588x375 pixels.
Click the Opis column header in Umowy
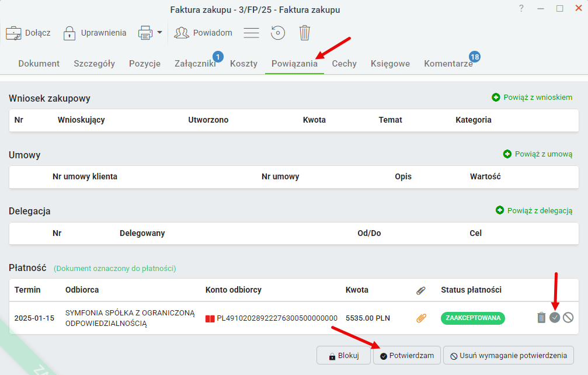(403, 176)
